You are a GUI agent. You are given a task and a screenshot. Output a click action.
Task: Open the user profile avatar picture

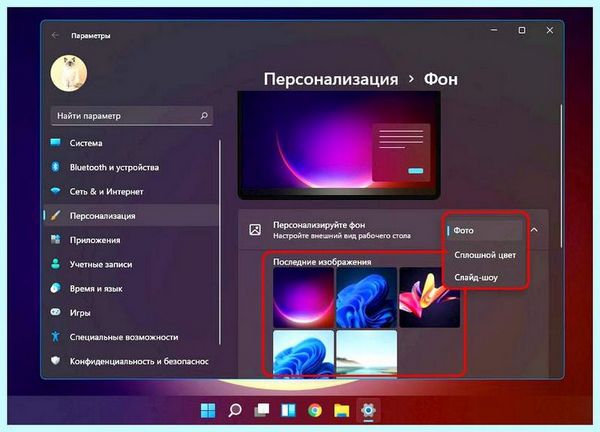tap(69, 73)
